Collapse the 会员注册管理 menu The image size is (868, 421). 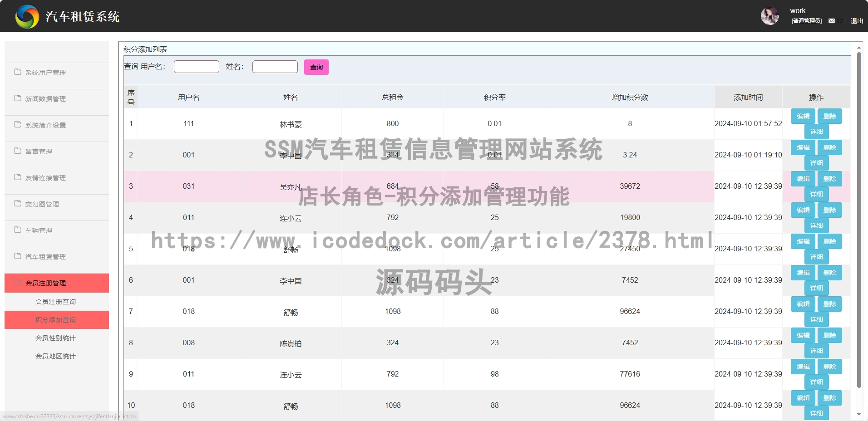57,283
